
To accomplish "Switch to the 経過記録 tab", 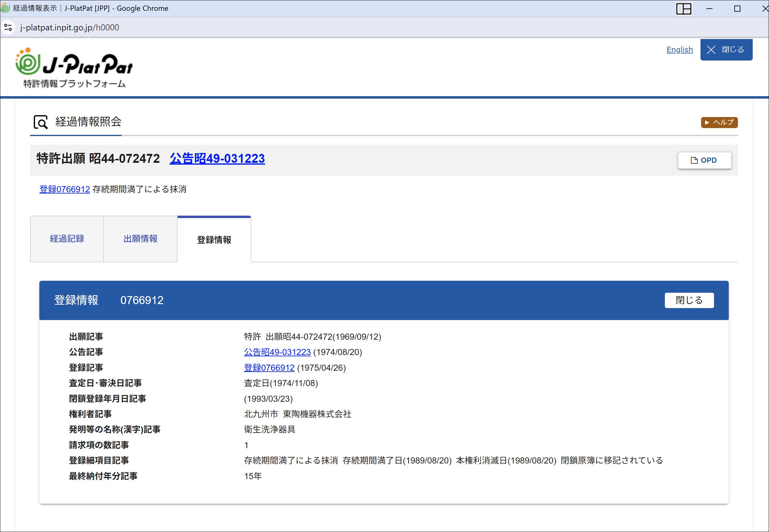I will click(67, 239).
